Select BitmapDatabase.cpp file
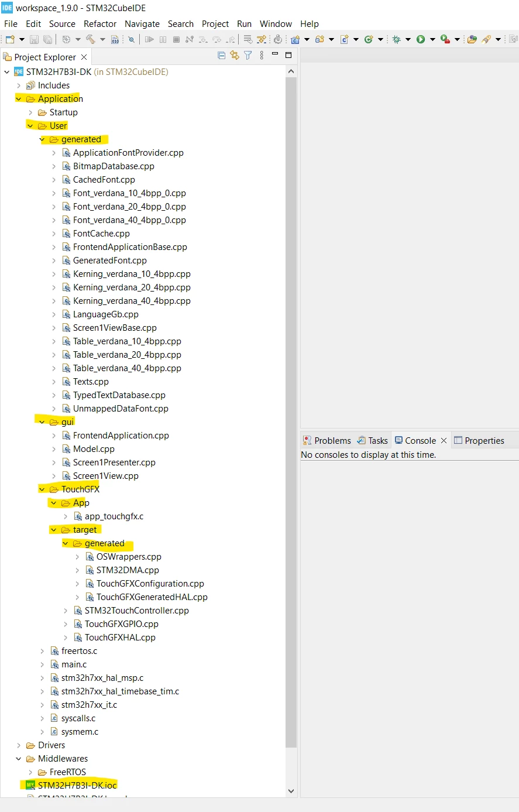This screenshot has width=519, height=812. pos(114,166)
